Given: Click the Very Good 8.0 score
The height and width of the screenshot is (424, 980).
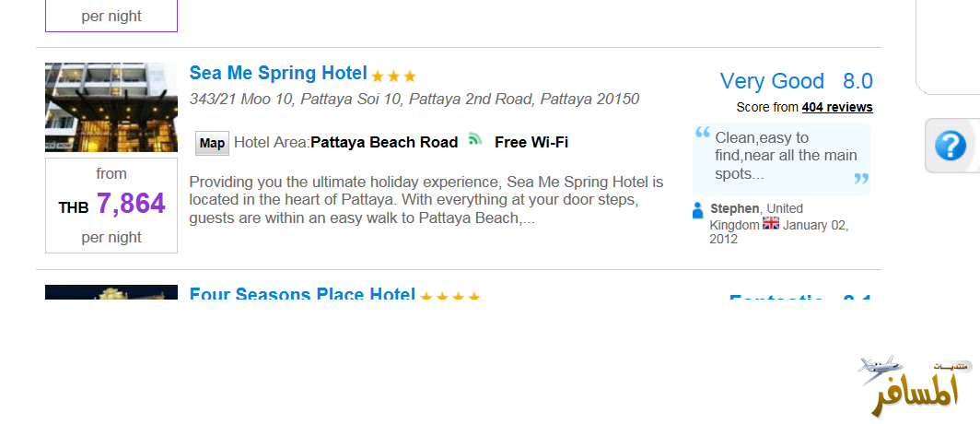Looking at the screenshot, I should tap(796, 81).
